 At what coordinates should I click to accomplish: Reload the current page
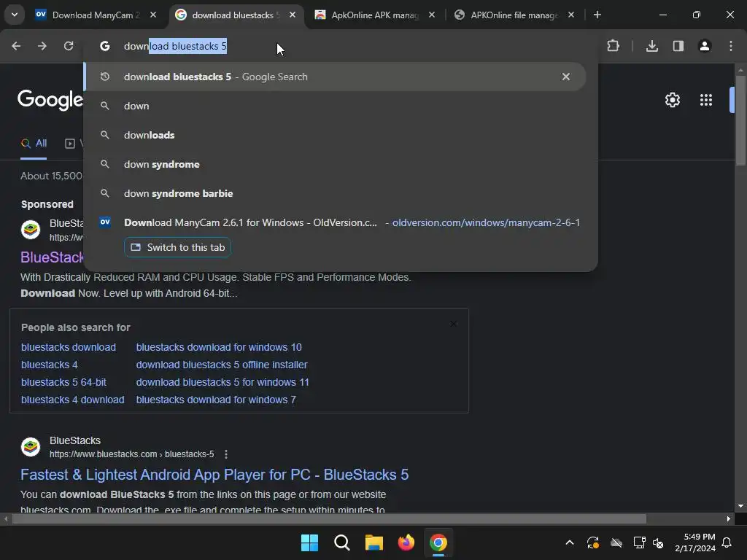coord(69,46)
